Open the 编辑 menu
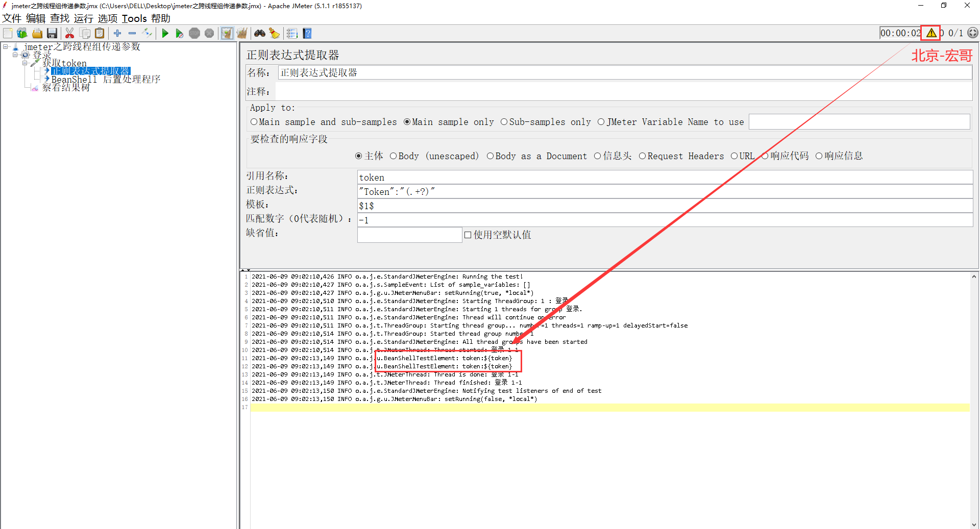The width and height of the screenshot is (980, 529). point(36,18)
